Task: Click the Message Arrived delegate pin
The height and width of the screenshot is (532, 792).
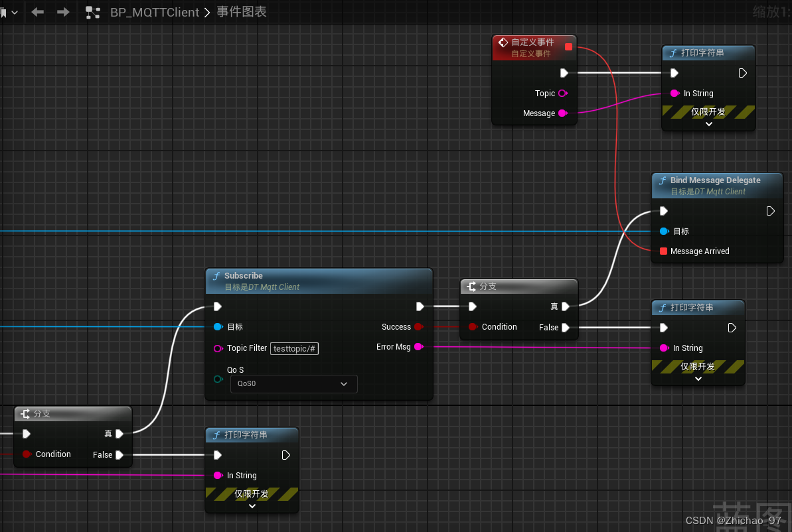Action: (x=663, y=251)
